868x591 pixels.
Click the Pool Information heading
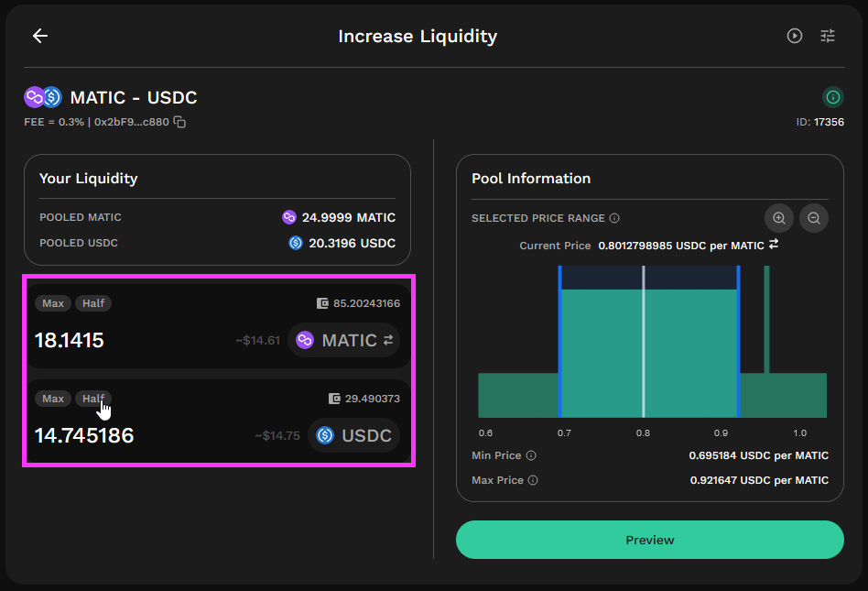click(531, 179)
